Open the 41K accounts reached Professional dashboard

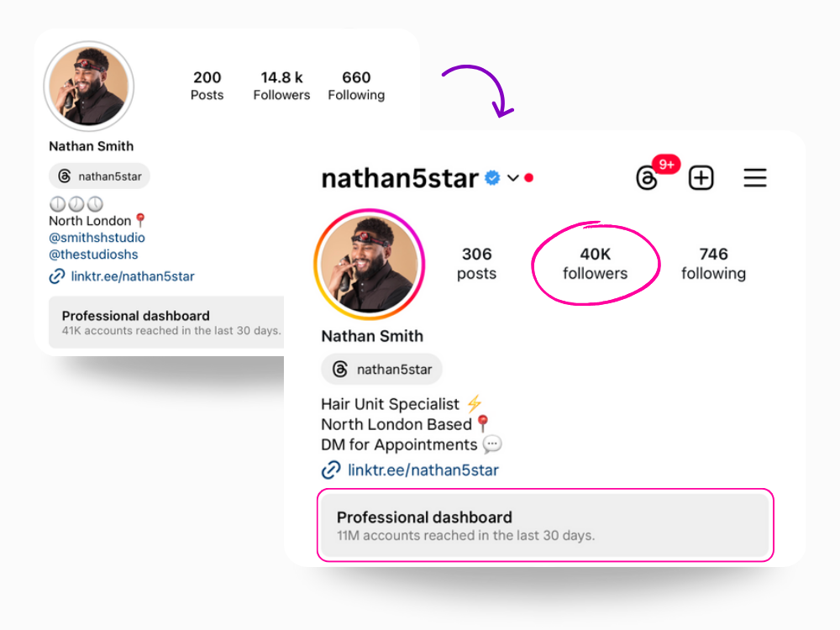(x=166, y=323)
